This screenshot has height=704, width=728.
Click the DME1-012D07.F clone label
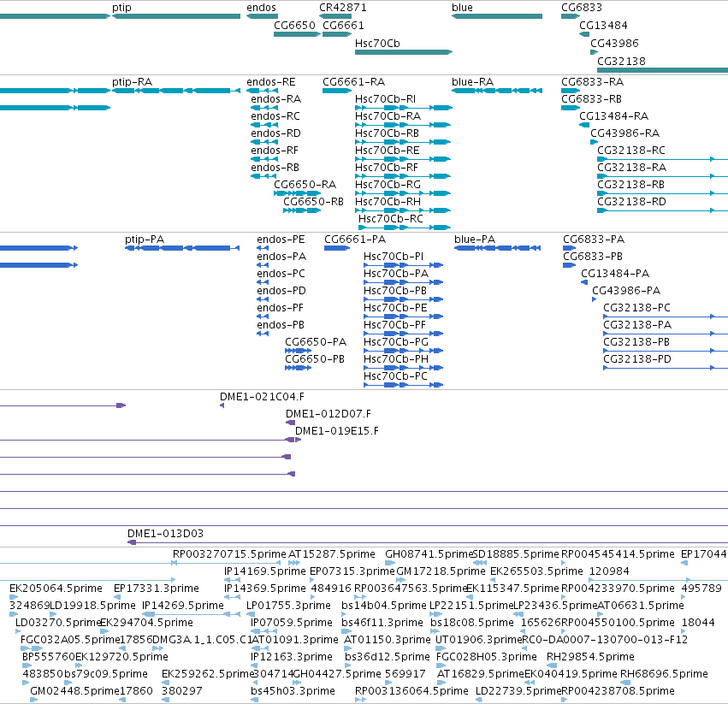pos(328,414)
